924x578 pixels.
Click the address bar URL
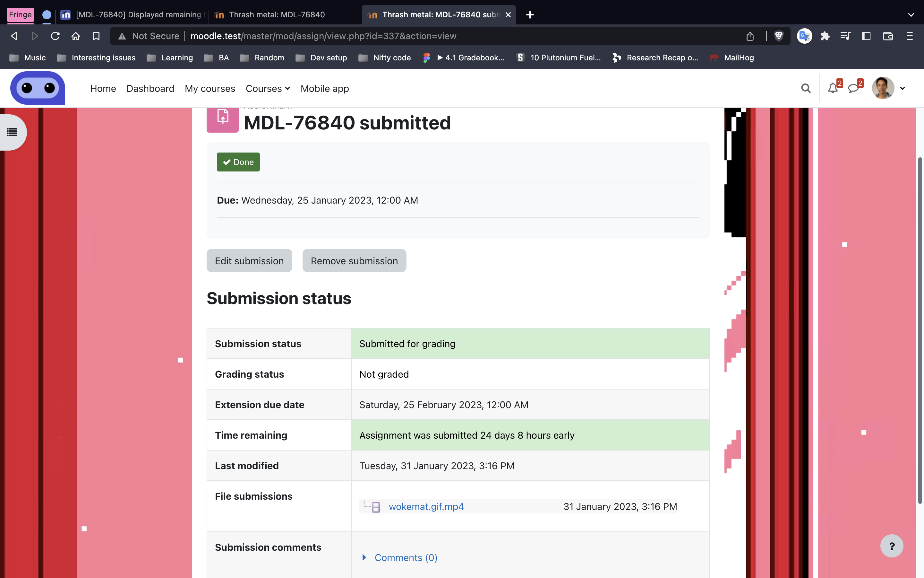point(323,36)
